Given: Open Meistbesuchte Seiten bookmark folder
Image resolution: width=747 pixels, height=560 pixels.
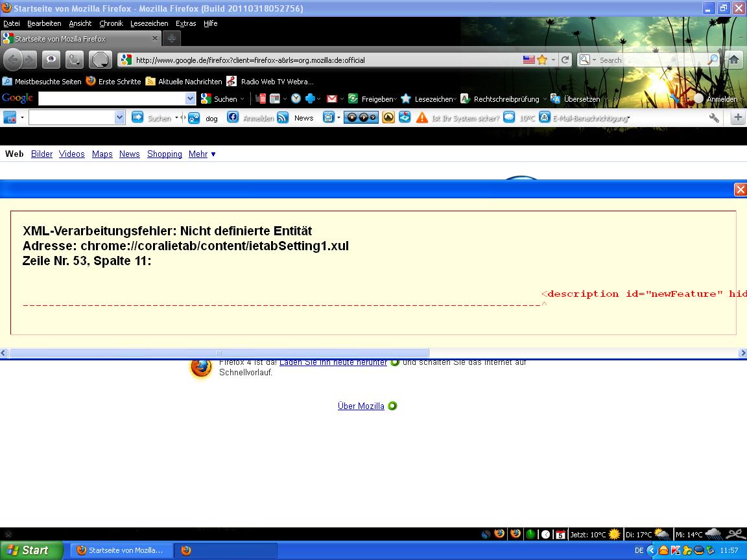Looking at the screenshot, I should click(x=42, y=82).
